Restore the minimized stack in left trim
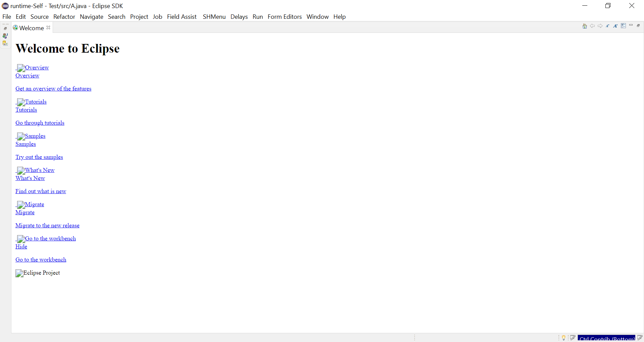Screen dimensions: 644x342 pos(5,28)
